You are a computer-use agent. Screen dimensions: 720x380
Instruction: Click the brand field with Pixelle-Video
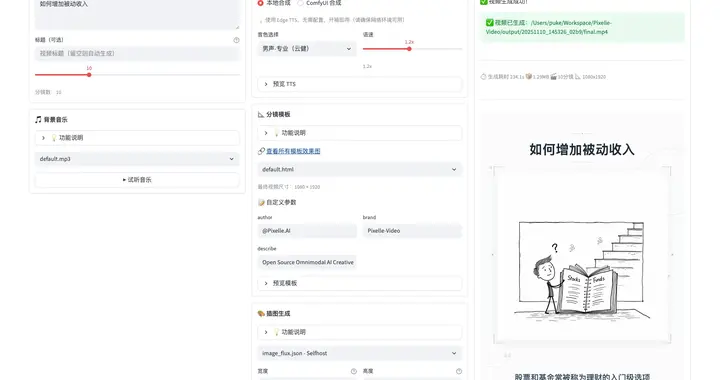412,231
